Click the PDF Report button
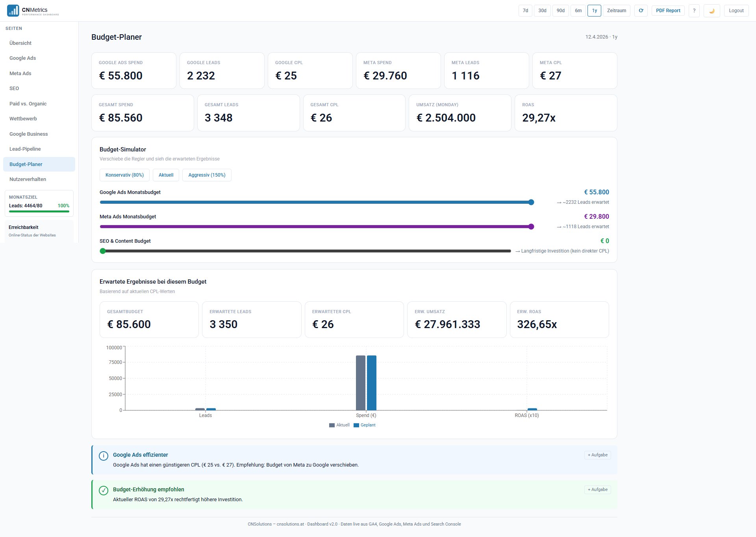The image size is (756, 537). click(x=668, y=11)
